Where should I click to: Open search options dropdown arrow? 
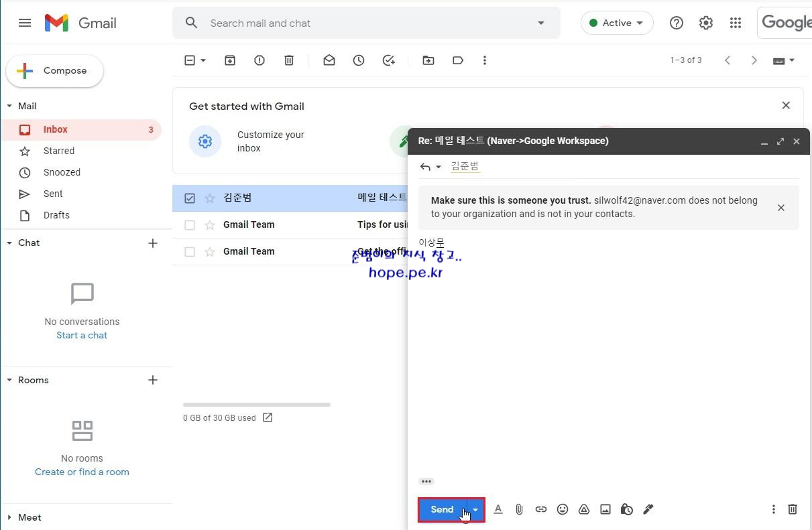click(x=541, y=23)
